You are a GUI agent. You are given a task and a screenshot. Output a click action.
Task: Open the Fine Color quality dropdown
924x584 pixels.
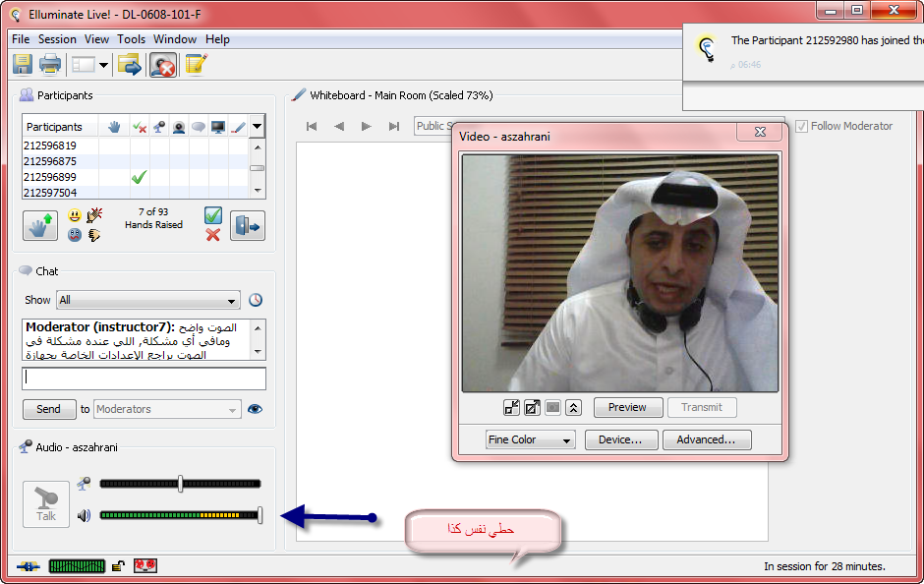[531, 439]
